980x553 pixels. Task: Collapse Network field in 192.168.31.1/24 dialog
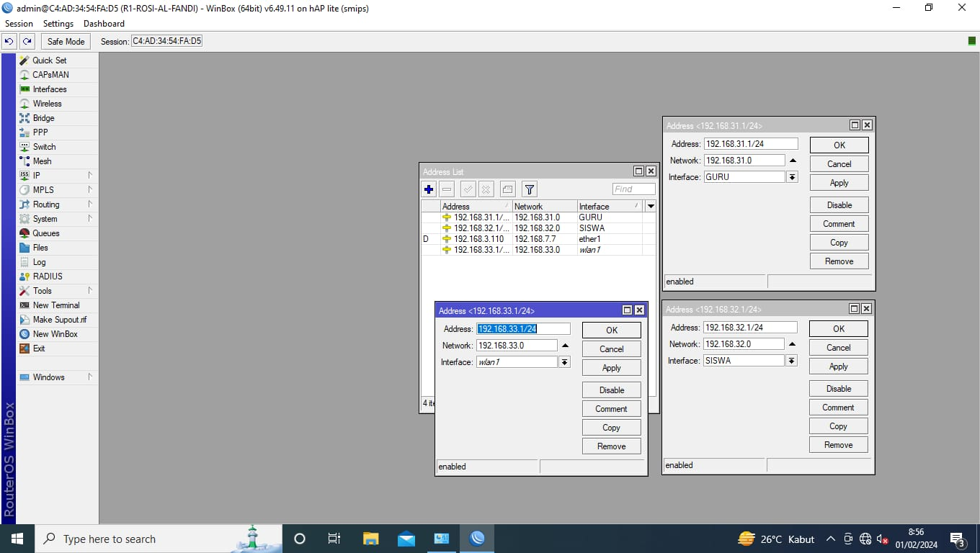click(x=793, y=161)
